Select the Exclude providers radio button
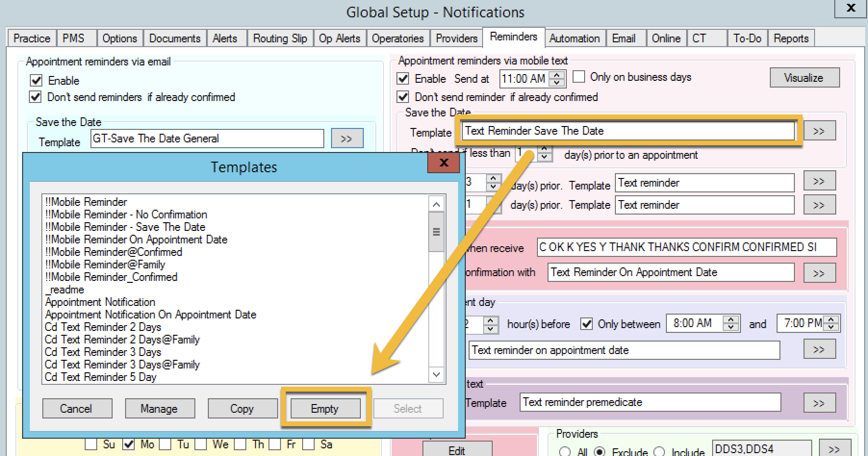This screenshot has width=868, height=456. coord(600,452)
